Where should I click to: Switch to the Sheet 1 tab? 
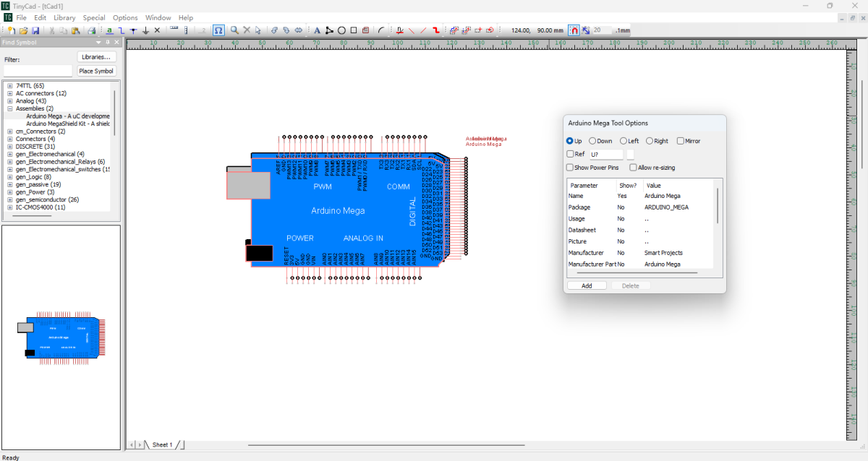click(162, 444)
